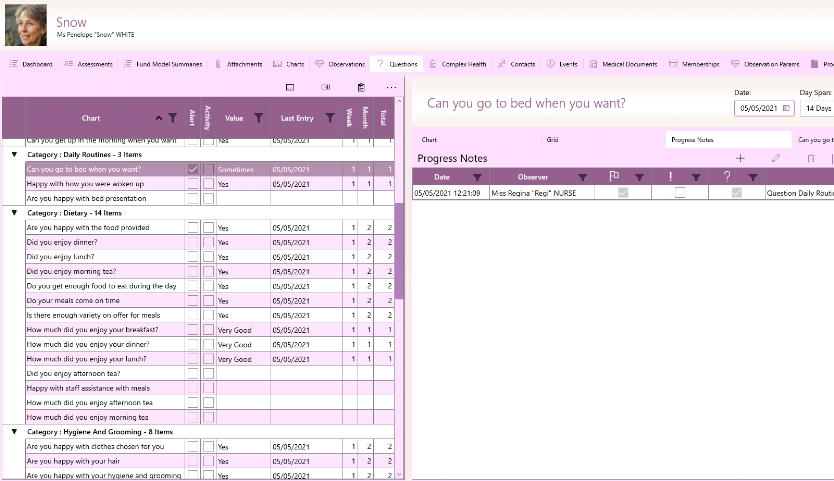This screenshot has height=481, width=834.
Task: Open the Charts tab in navigation bar
Action: point(289,64)
